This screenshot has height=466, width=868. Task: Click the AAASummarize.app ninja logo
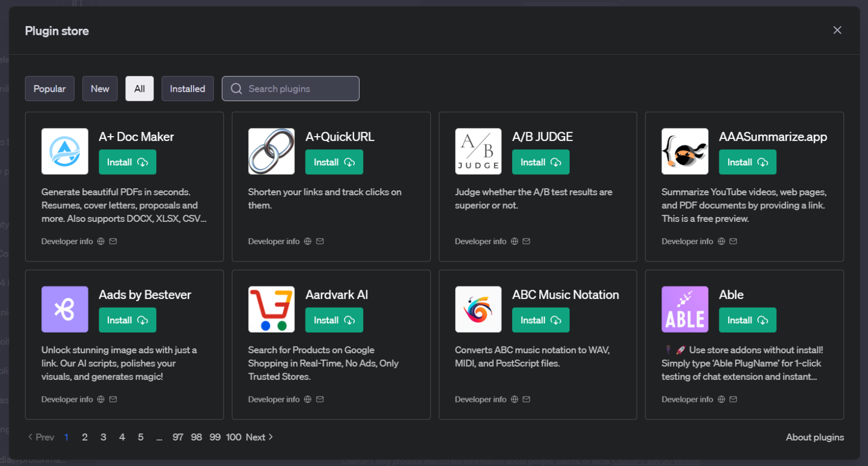click(x=685, y=151)
